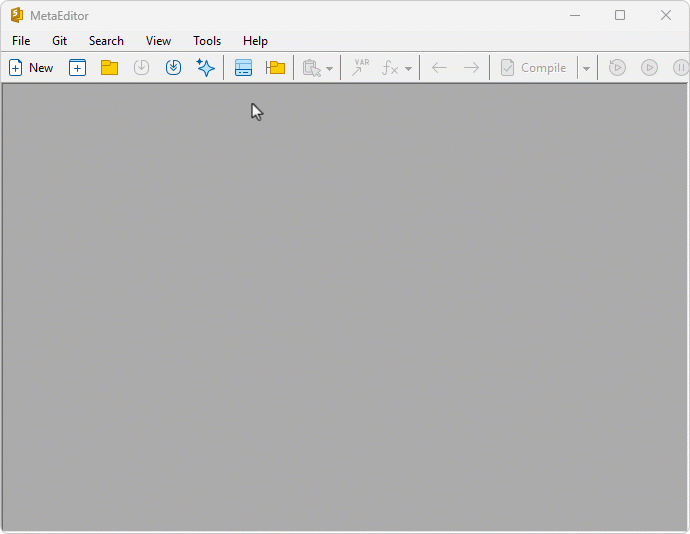Click the Compile button
Screen dimensions: 690x534
(533, 68)
